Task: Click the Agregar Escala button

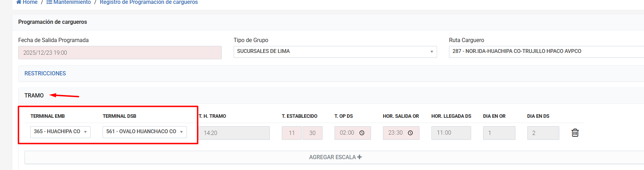Action: (332, 157)
